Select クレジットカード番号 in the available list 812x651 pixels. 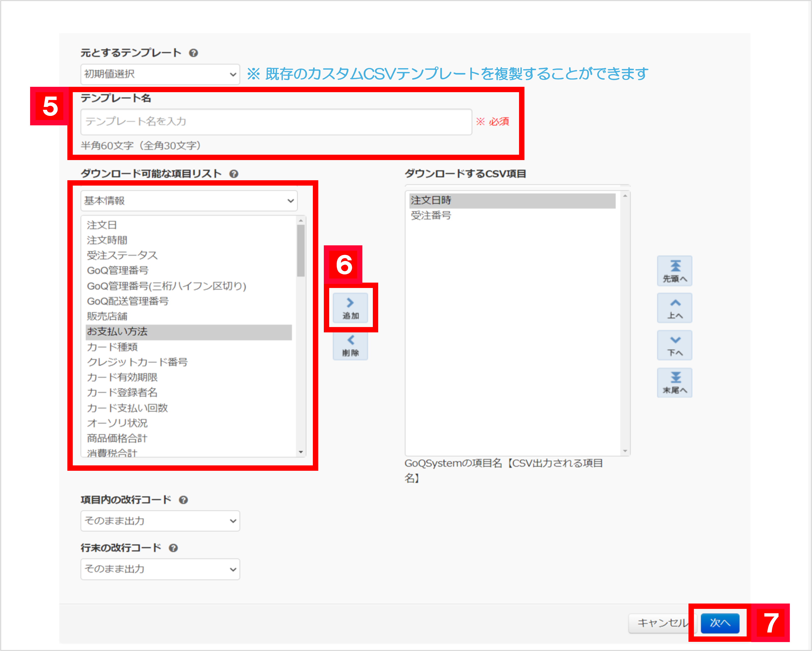tap(189, 362)
